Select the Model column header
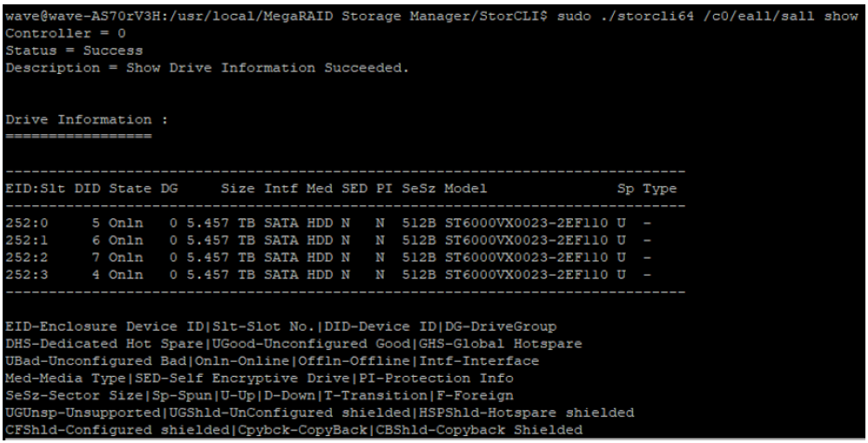 pos(466,189)
